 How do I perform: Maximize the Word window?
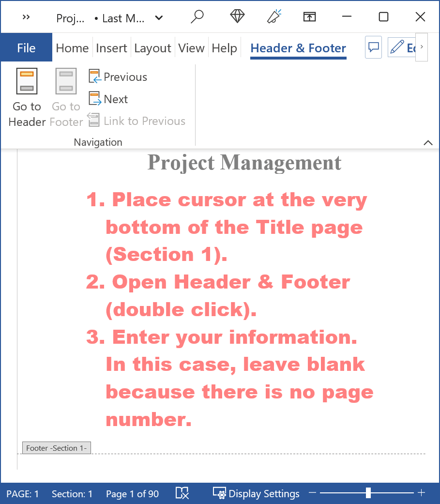click(x=383, y=17)
